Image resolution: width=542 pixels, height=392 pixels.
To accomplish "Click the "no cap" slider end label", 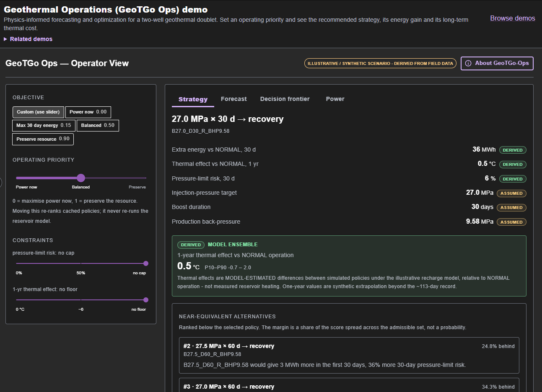I will 139,273.
